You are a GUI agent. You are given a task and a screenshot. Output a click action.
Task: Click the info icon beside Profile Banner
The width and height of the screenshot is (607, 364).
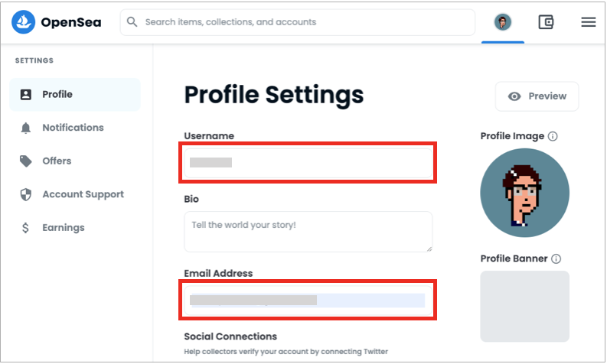click(556, 258)
